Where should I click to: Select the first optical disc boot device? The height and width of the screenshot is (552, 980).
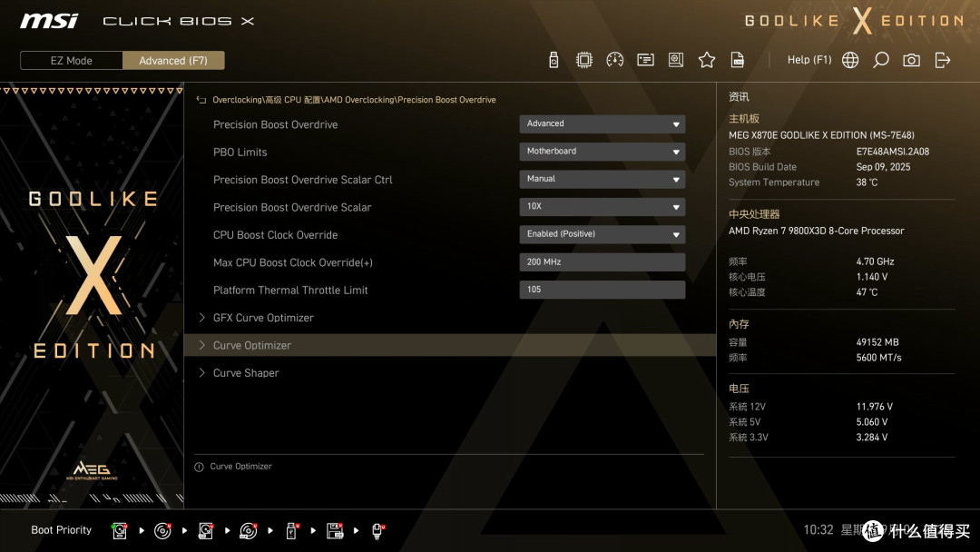162,531
